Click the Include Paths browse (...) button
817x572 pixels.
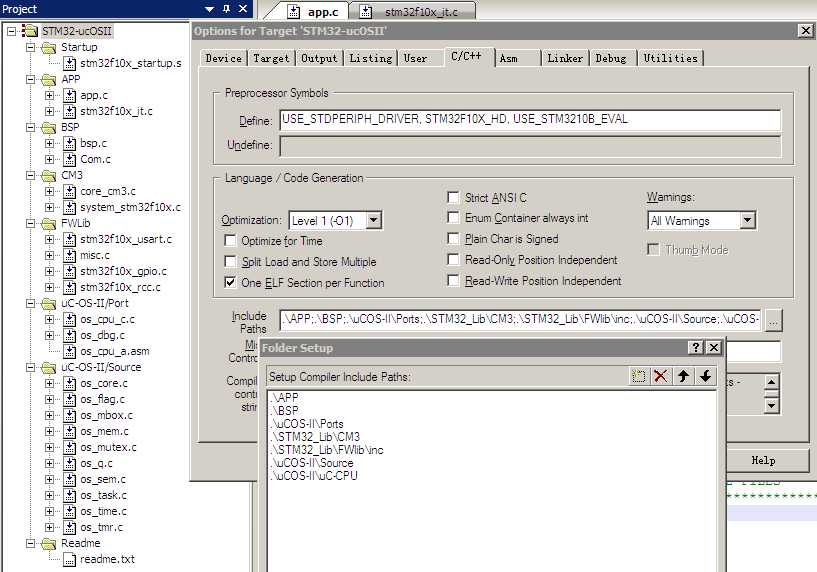773,320
